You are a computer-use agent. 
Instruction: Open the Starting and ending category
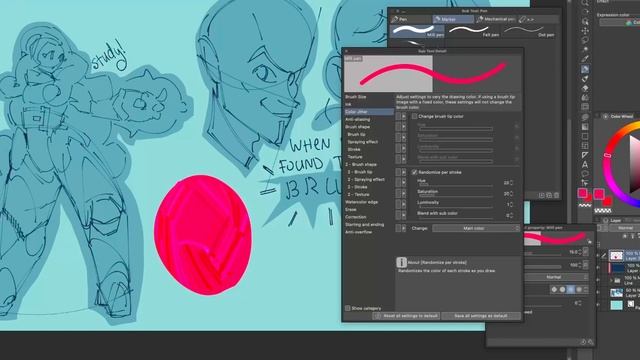pyautogui.click(x=364, y=224)
